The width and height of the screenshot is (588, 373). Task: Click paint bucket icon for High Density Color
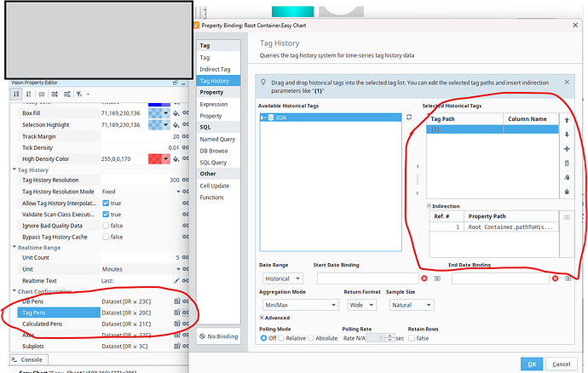[x=176, y=159]
